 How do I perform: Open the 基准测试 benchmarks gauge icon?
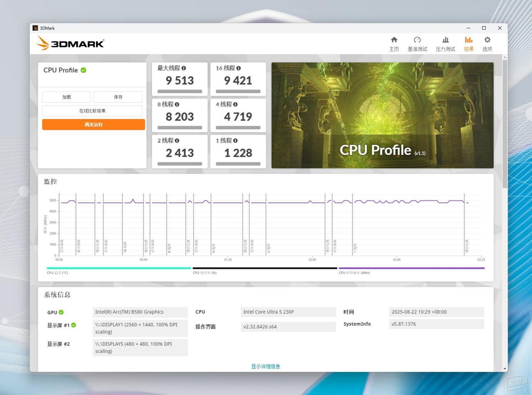pyautogui.click(x=417, y=40)
